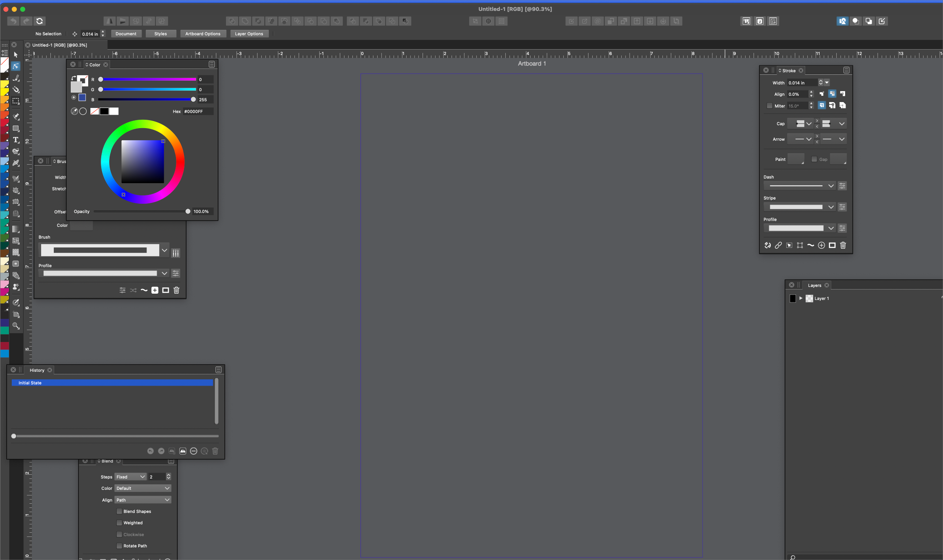Open the Steps Fixed dropdown
The height and width of the screenshot is (560, 943).
tap(130, 477)
